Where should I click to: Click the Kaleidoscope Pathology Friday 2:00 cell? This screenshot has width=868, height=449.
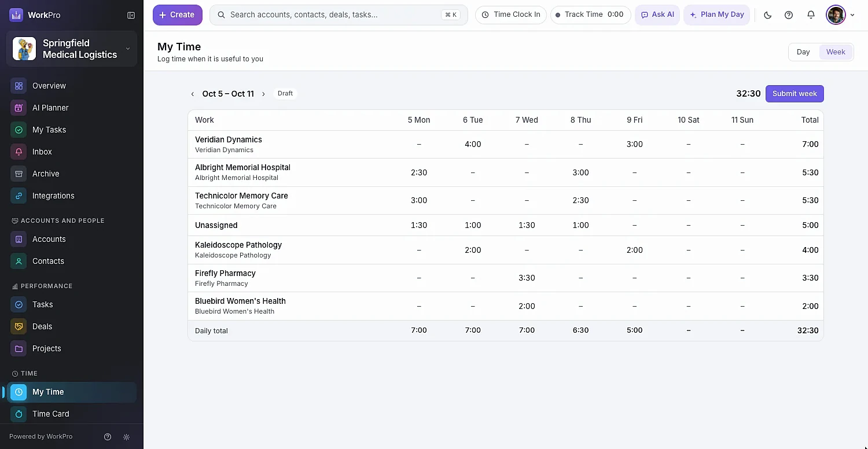(634, 251)
